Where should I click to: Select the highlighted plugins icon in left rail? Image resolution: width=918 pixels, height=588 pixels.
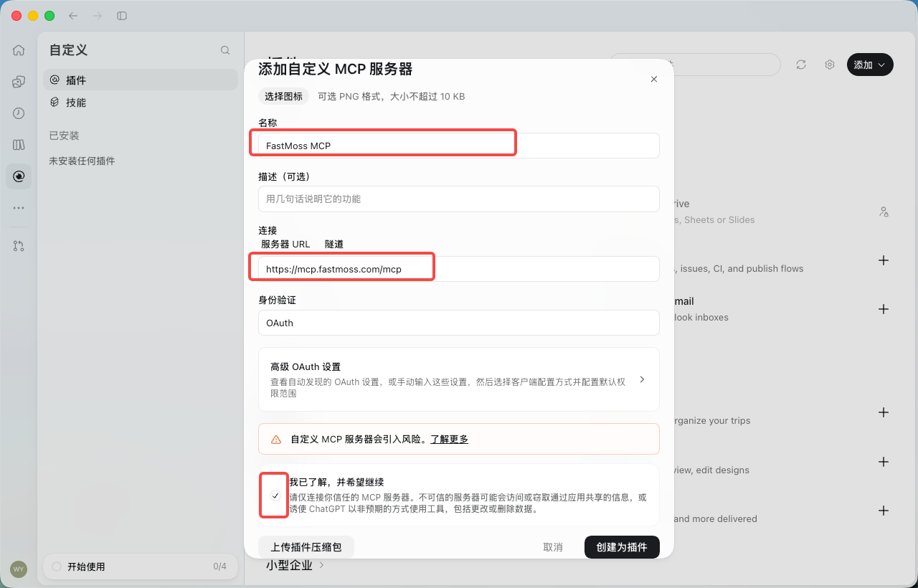click(19, 176)
